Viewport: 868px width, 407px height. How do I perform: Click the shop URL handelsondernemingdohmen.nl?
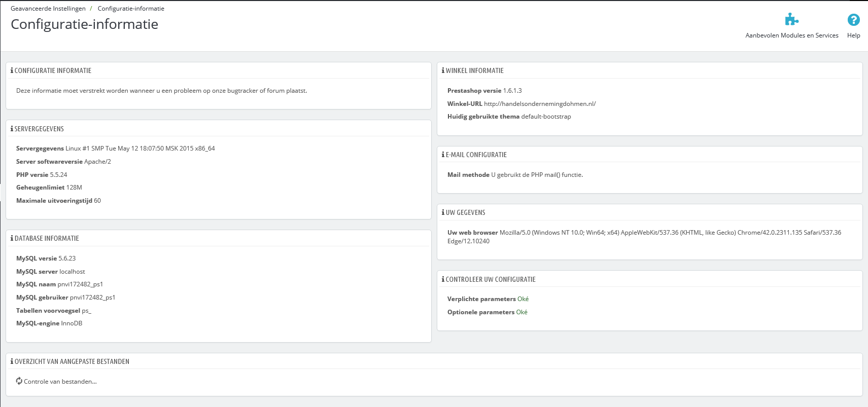coord(540,104)
